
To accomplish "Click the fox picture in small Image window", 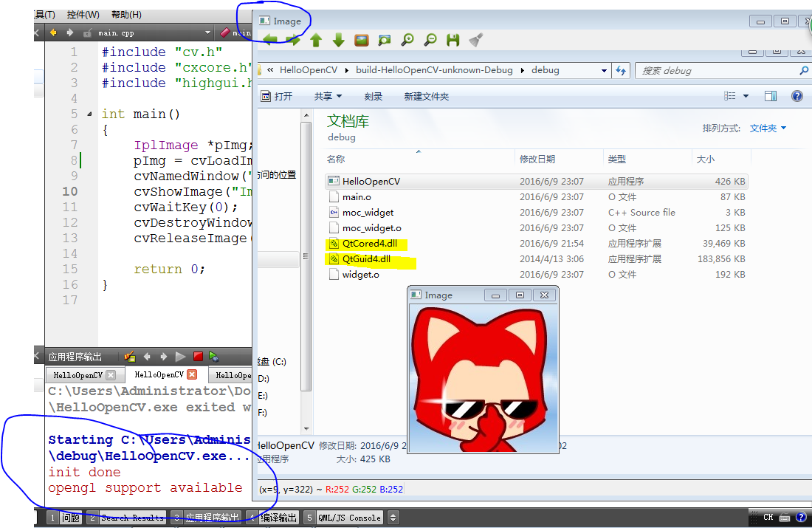I will pos(484,378).
